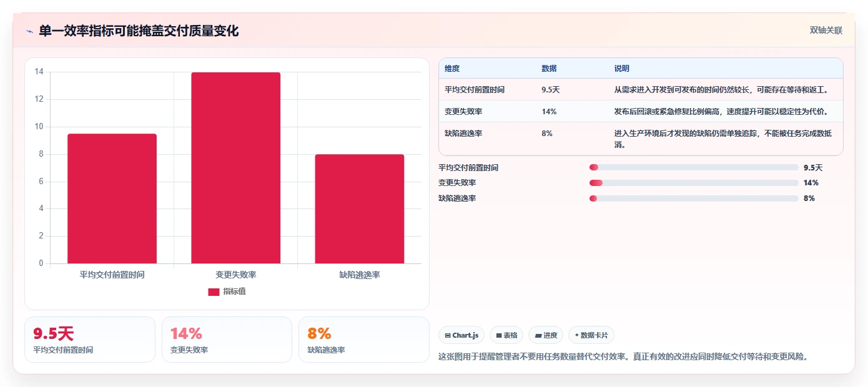868x387 pixels.
Task: Click the 平均交付前置时间 progress bar
Action: (x=694, y=167)
